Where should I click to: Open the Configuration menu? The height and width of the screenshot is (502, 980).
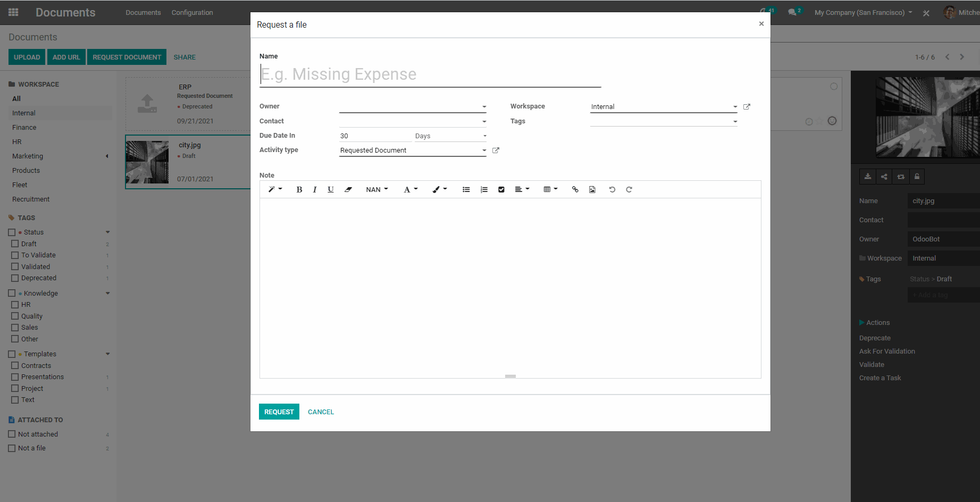coord(192,12)
